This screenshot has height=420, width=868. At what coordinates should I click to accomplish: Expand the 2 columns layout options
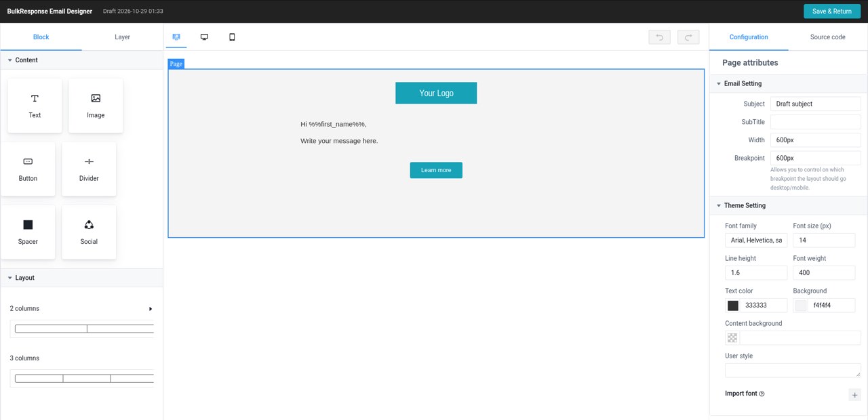pos(151,309)
